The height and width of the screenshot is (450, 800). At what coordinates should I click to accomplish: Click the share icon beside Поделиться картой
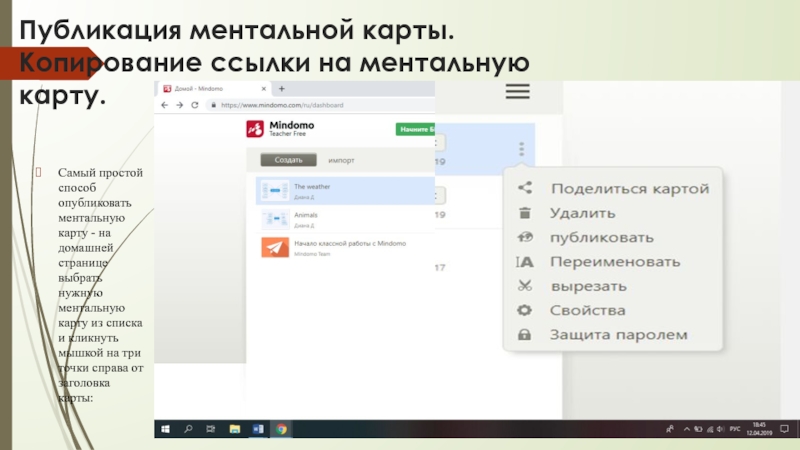tap(524, 188)
